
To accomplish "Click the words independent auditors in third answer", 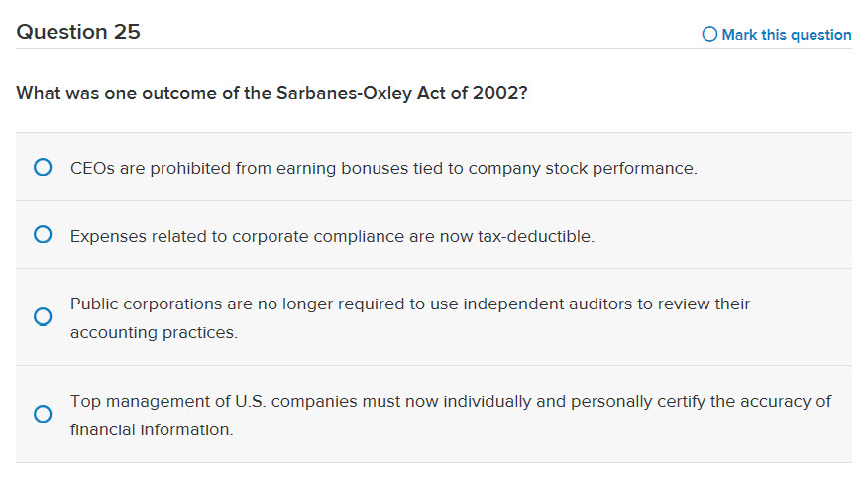I will (552, 304).
